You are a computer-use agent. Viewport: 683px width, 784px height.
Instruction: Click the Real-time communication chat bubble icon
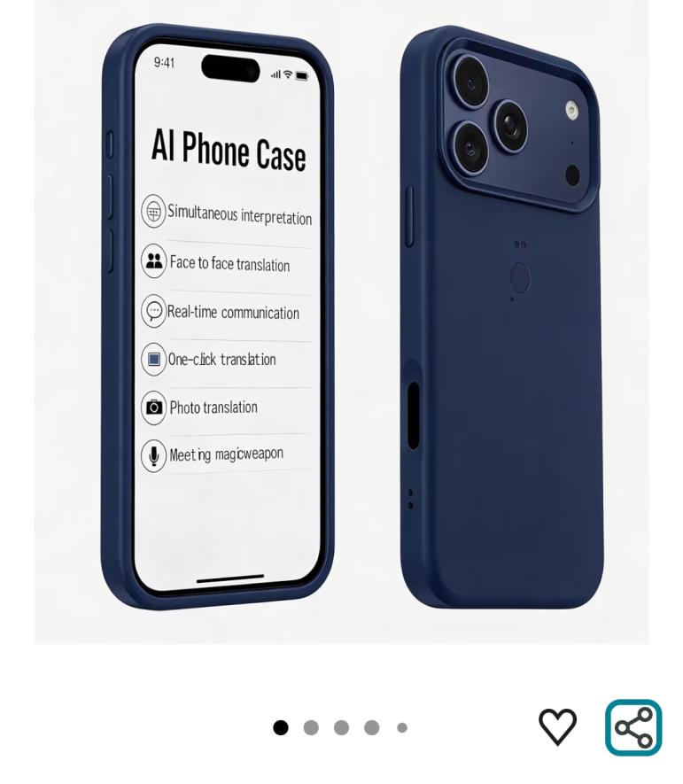coord(153,311)
